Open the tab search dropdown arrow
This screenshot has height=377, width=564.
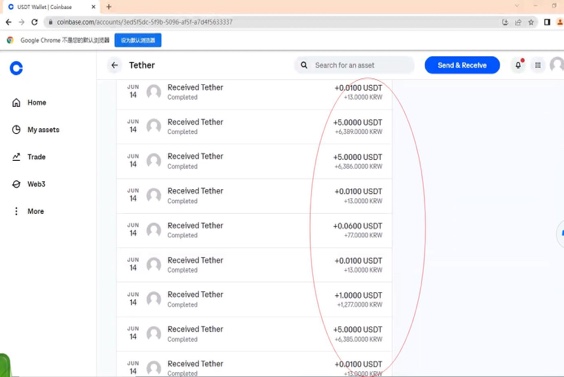coord(517,6)
